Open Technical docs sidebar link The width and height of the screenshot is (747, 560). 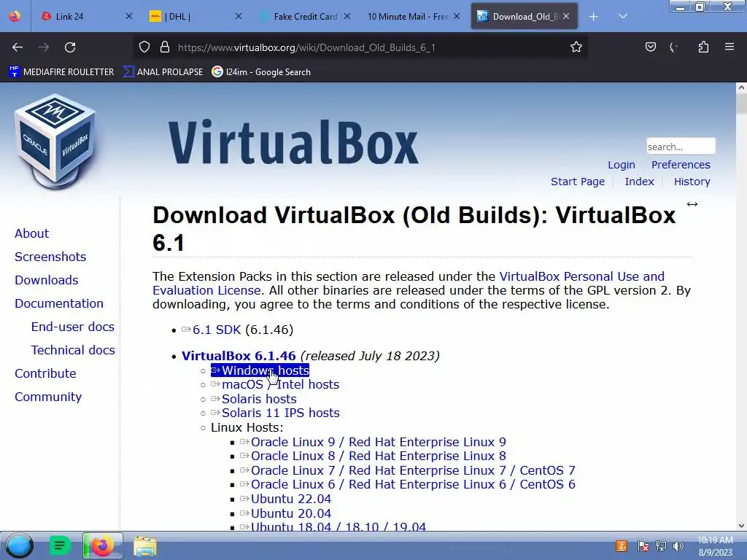click(x=73, y=350)
